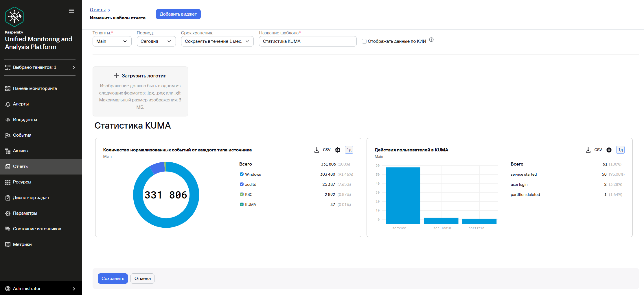Click info icon next to КИИ checkbox
The height and width of the screenshot is (295, 644).
coord(431,40)
